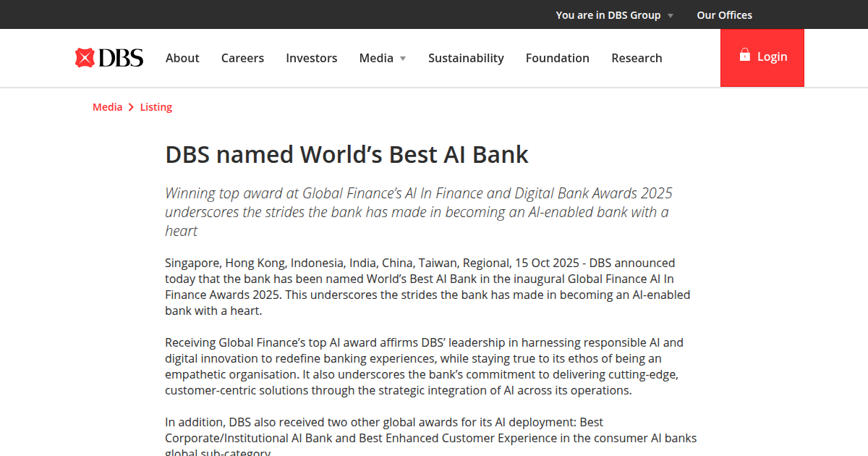
Task: Click Media in the main navigation
Action: pos(377,58)
